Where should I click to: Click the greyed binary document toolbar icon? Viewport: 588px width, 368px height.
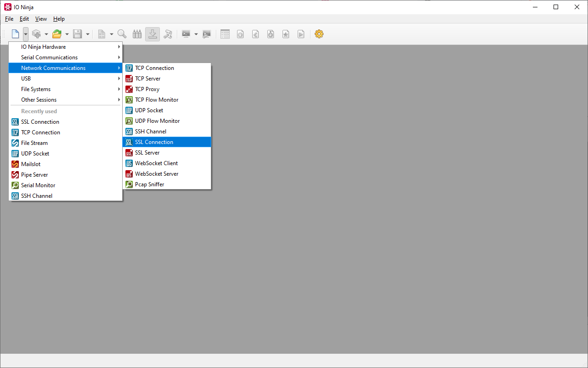pyautogui.click(x=102, y=34)
